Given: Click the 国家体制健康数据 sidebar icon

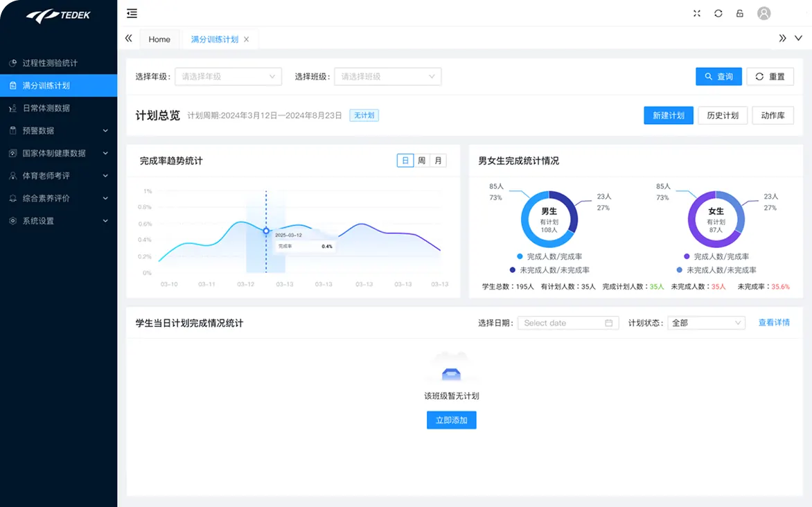Looking at the screenshot, I should click(13, 153).
